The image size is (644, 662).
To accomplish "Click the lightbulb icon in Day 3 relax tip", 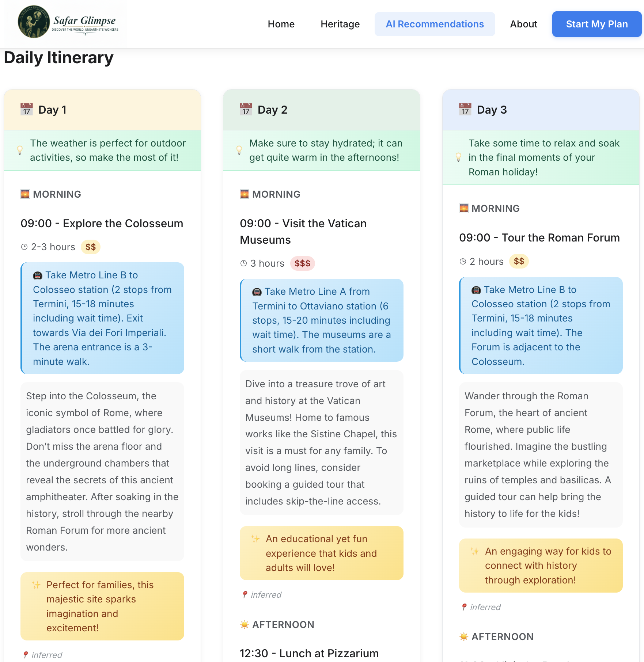I will click(458, 157).
